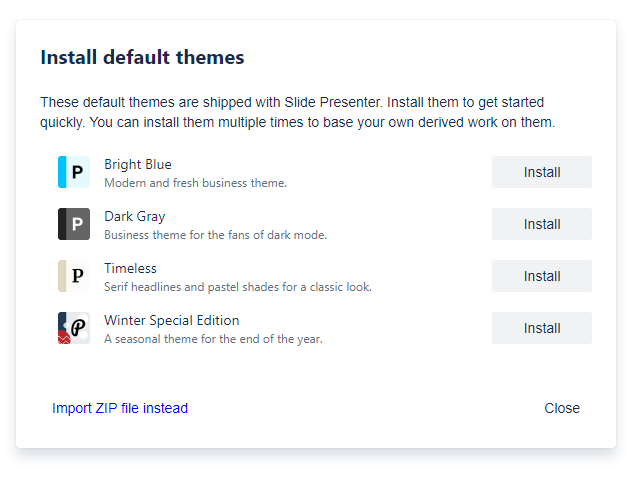Select the Winter Special Edition title text
This screenshot has height=478, width=637.
[172, 321]
